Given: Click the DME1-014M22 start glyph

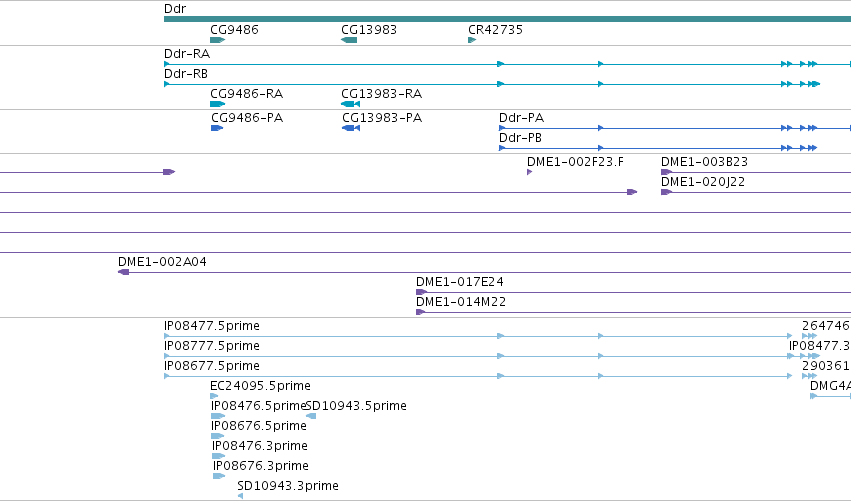Looking at the screenshot, I should click(x=420, y=312).
